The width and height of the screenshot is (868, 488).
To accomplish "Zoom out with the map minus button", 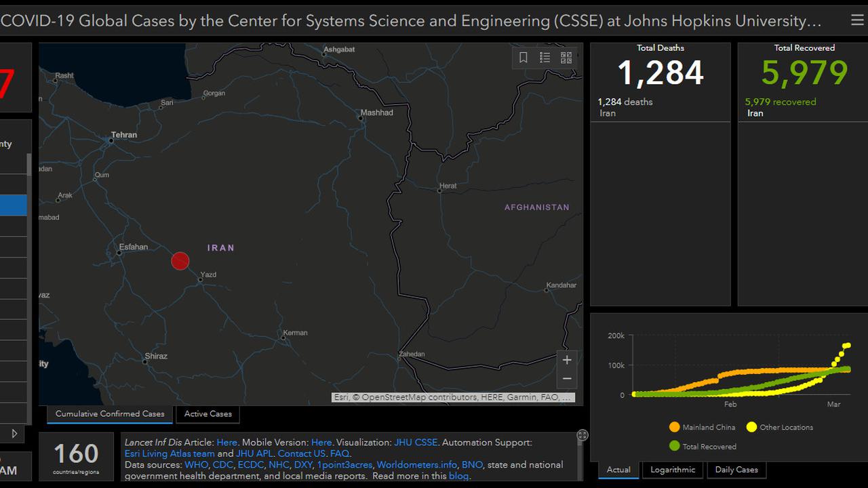I will click(567, 379).
